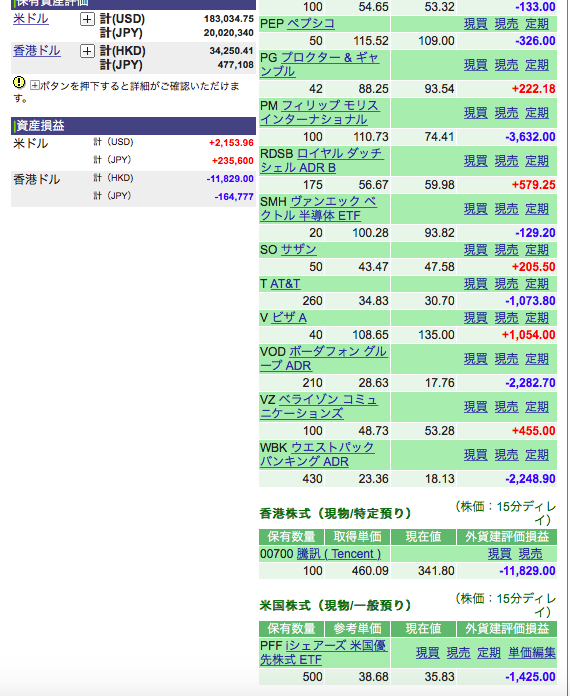The width and height of the screenshot is (570, 696).
Task: Select the 資産損益 section header
Action: point(133,126)
